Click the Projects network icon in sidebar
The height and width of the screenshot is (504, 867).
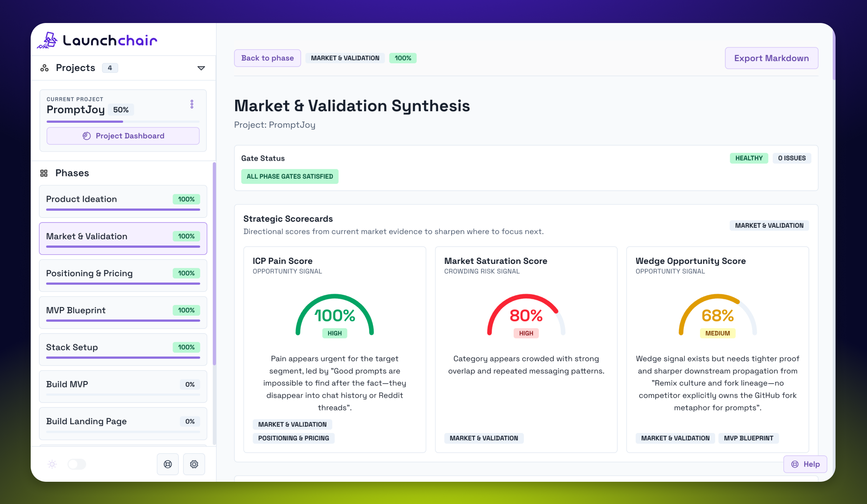(x=45, y=68)
